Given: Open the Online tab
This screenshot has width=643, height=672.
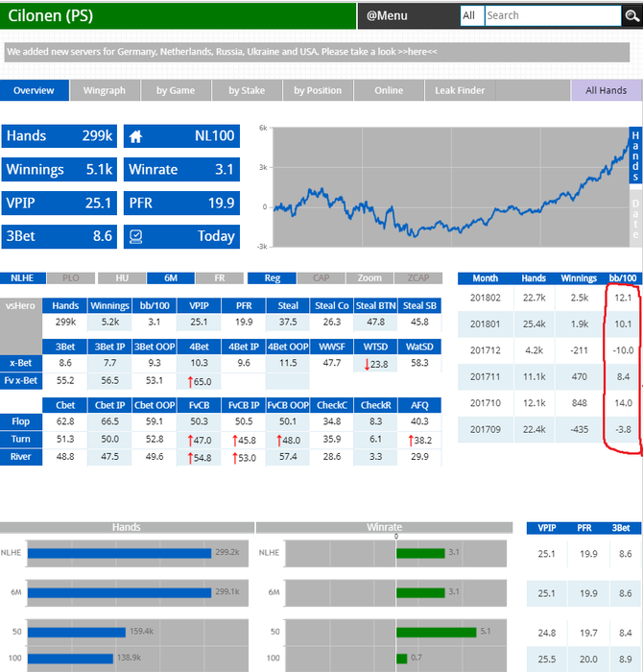Looking at the screenshot, I should click(x=389, y=90).
